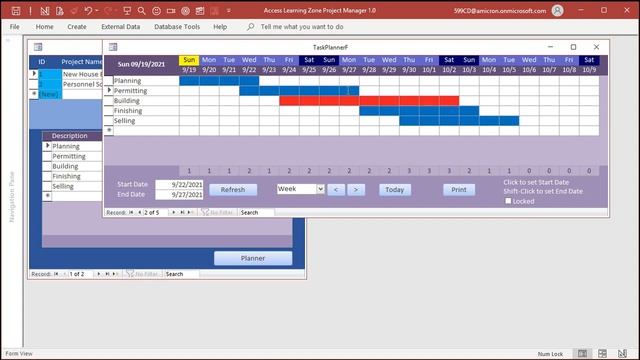Open the Week view dropdown

coord(320,189)
